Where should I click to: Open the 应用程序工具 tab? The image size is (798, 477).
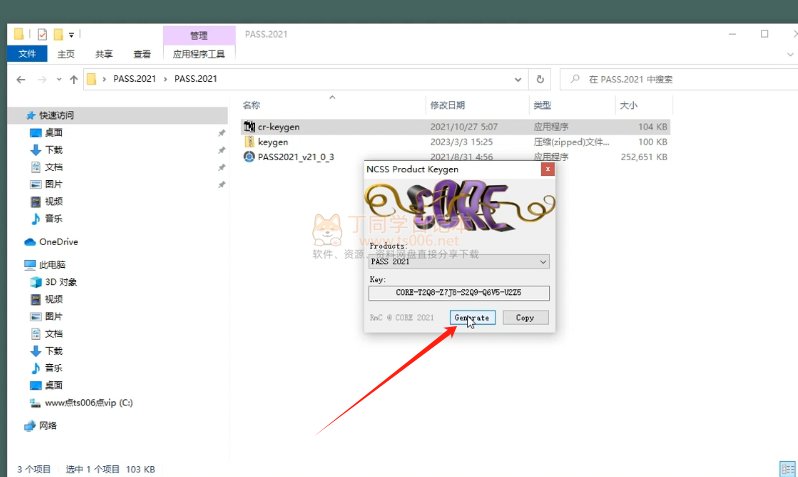click(199, 54)
